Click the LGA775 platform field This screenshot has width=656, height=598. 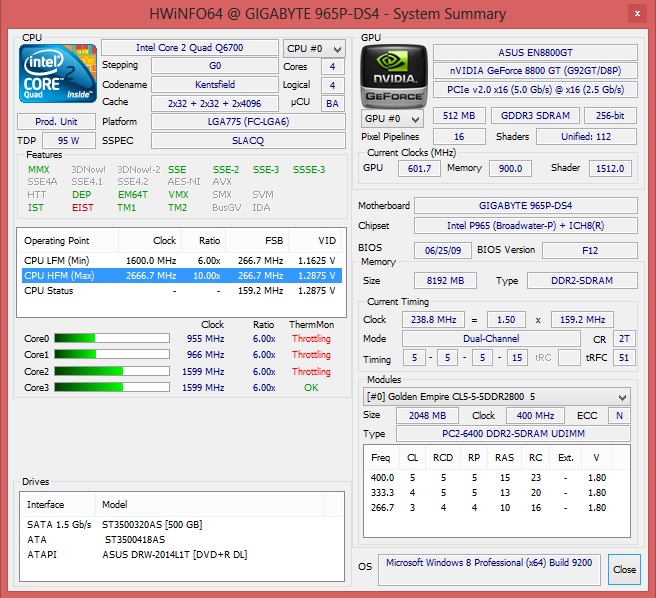tap(248, 122)
